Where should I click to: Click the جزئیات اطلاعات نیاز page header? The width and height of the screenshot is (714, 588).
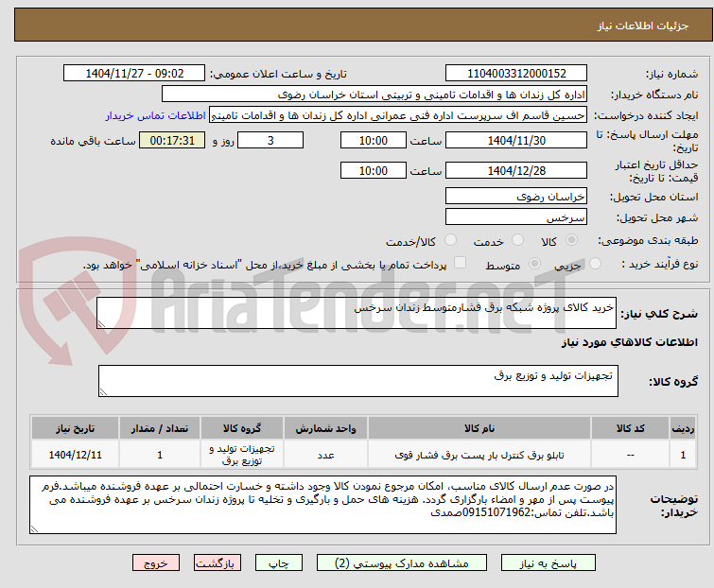coord(642,26)
